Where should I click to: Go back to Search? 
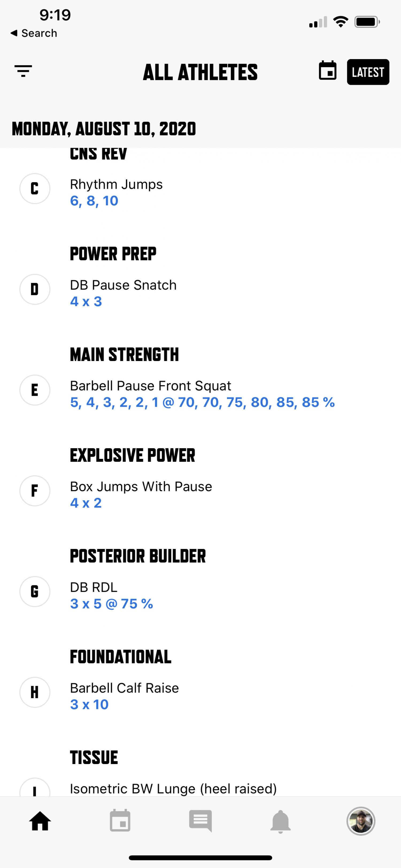pos(34,33)
